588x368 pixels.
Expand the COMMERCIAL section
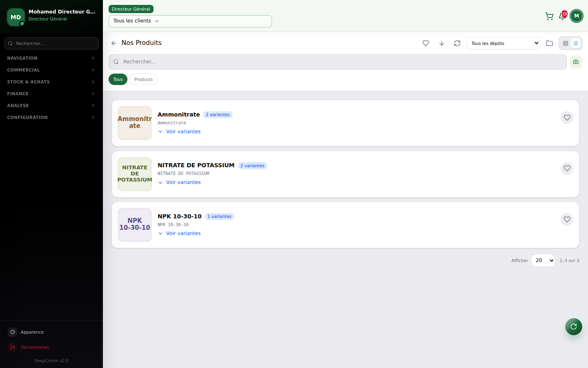(51, 70)
